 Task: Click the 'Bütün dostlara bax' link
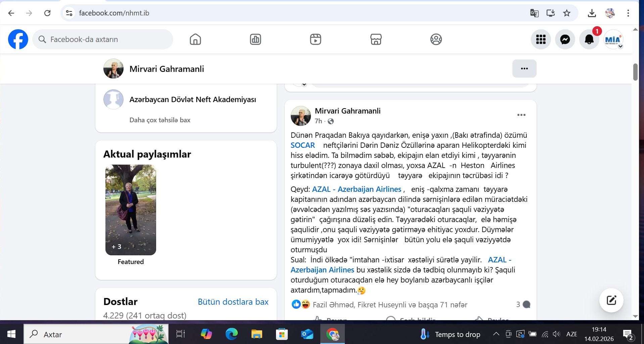coord(233,302)
